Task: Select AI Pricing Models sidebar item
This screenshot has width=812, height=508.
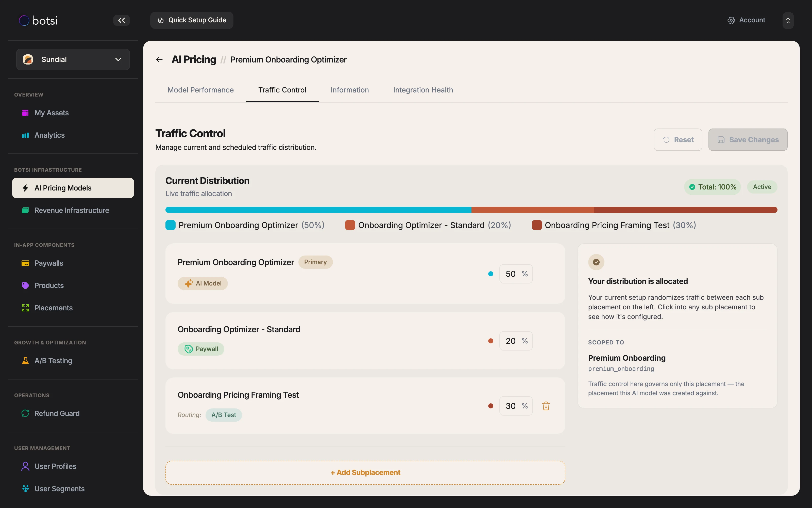Action: coord(73,188)
